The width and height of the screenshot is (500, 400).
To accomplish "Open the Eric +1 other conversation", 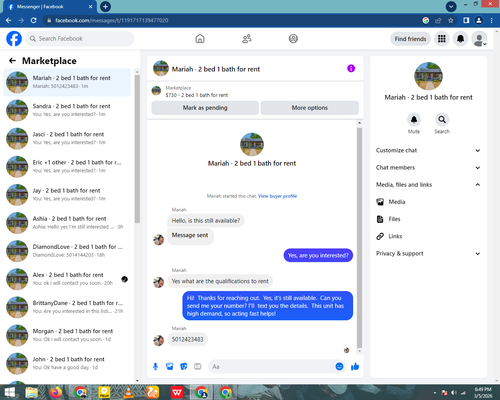I will tap(67, 167).
